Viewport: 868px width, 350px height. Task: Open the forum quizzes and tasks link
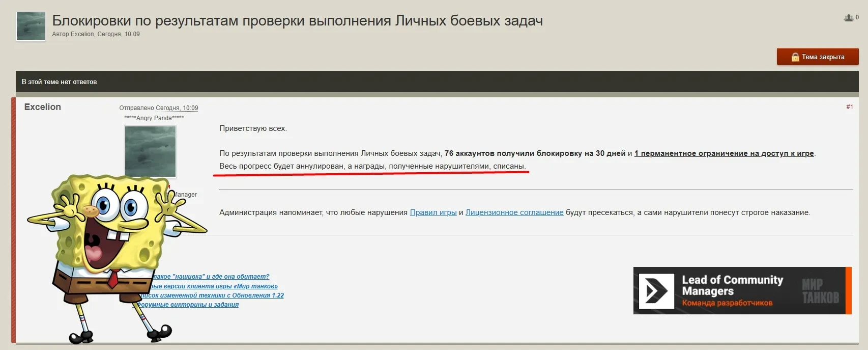click(188, 305)
